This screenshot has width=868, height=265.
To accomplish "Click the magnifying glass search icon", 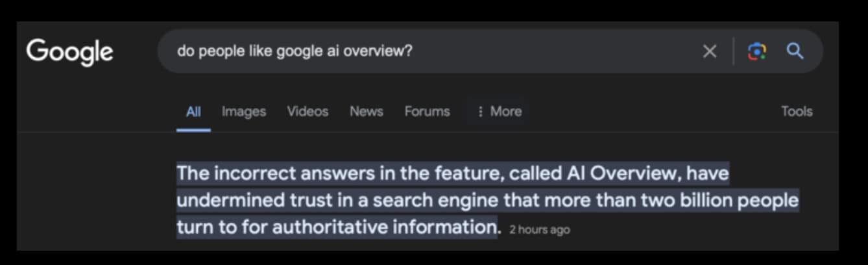I will click(795, 51).
